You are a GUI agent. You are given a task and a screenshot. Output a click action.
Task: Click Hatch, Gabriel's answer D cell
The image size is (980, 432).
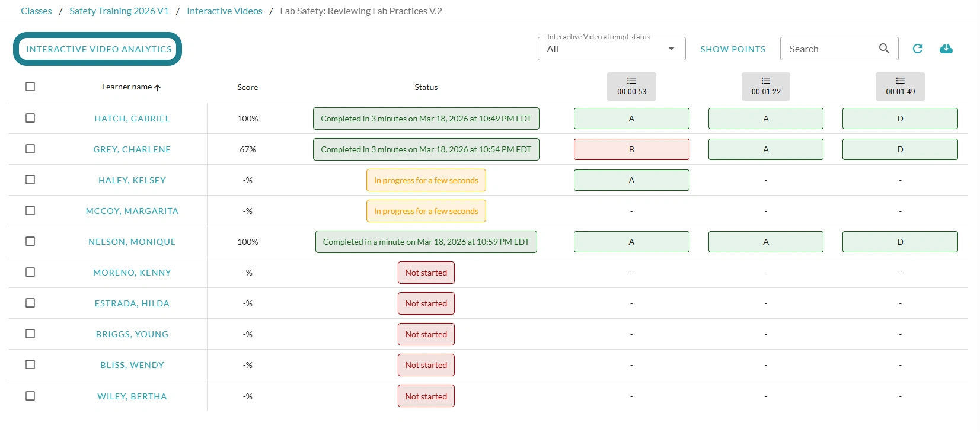(x=900, y=119)
